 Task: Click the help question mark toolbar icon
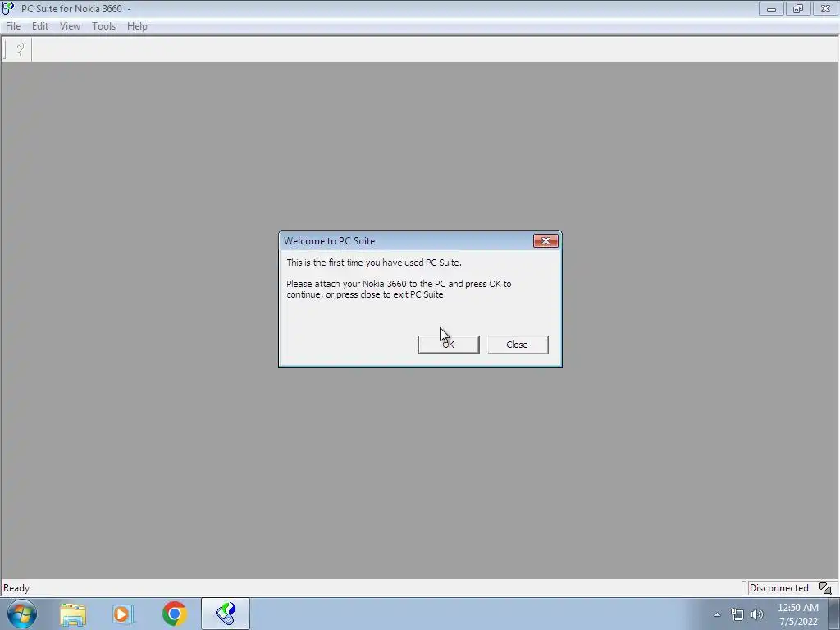[x=20, y=50]
